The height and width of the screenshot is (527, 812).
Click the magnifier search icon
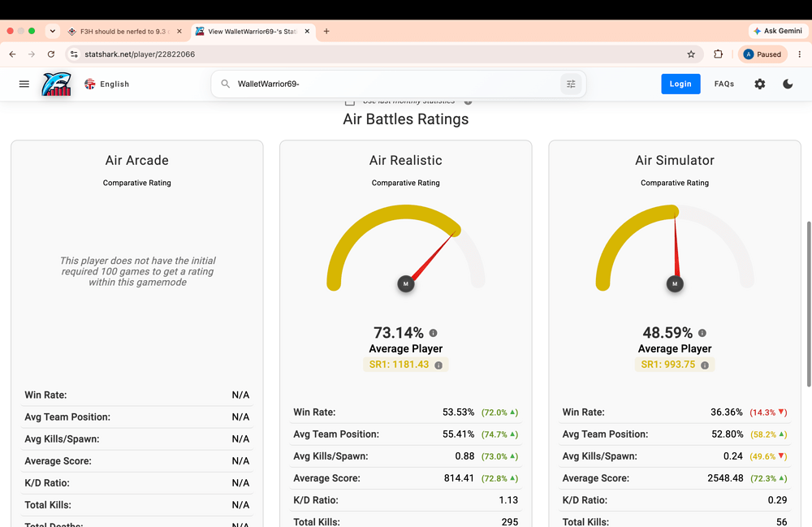225,84
